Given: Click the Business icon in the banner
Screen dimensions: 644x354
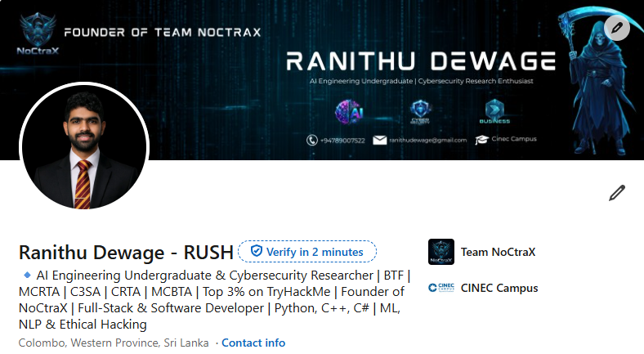Looking at the screenshot, I should click(494, 112).
